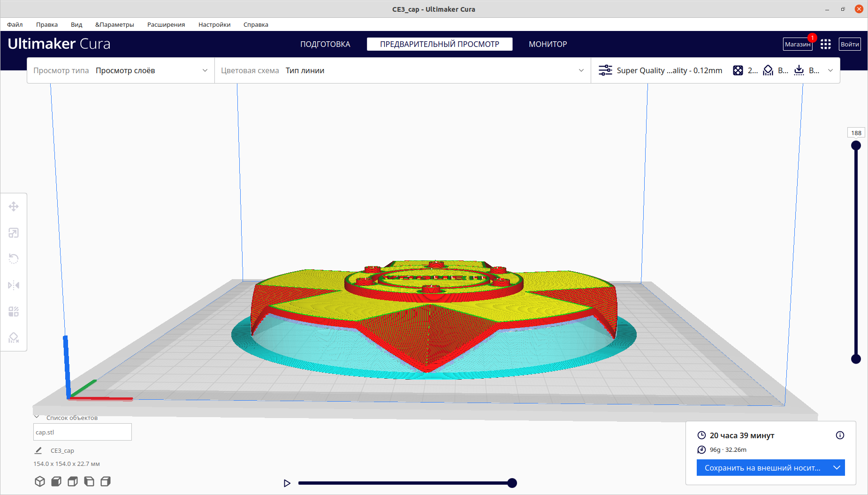Switch to the ПОДГОТОВКА tab
868x495 pixels.
[x=325, y=44]
